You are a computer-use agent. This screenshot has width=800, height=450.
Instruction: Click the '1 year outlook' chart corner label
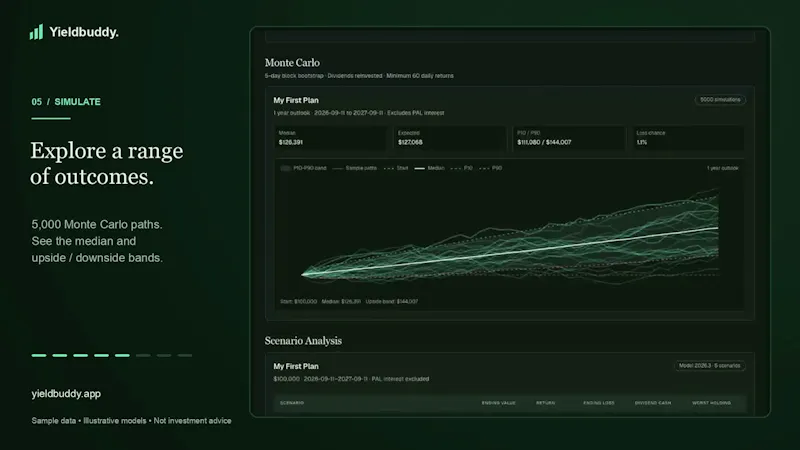722,168
